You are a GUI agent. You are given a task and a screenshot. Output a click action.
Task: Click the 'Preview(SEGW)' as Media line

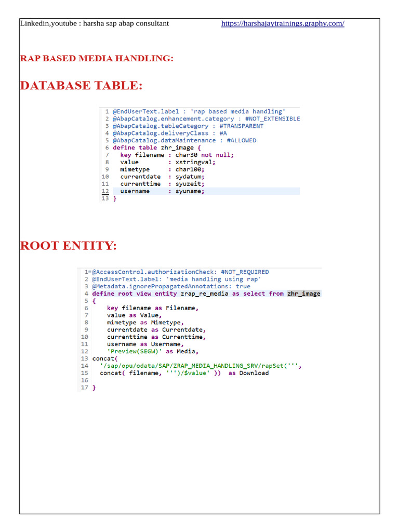point(153,352)
